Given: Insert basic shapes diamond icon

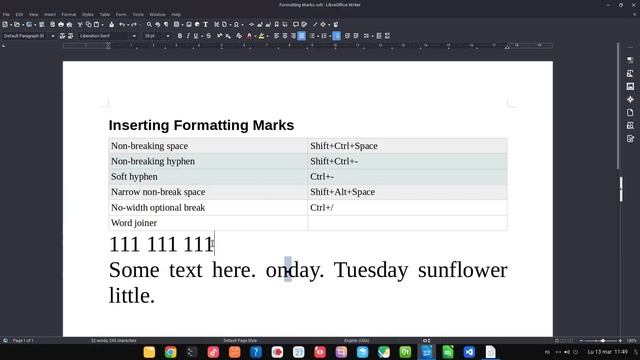Looking at the screenshot, I should coord(323,24).
